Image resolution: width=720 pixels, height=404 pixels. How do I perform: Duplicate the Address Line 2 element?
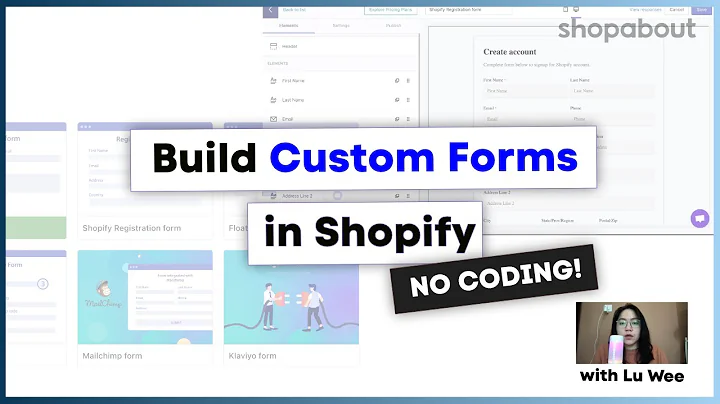point(397,196)
